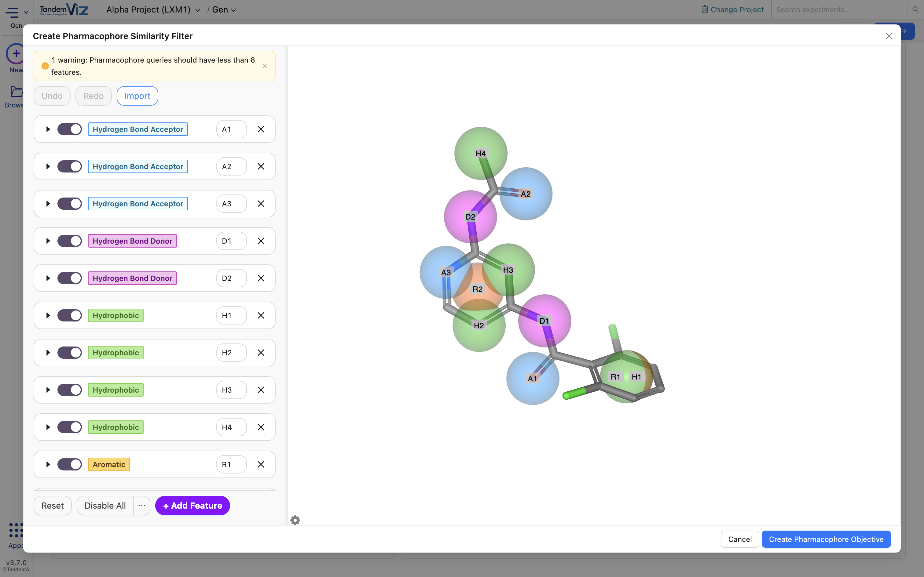The width and height of the screenshot is (924, 577).
Task: Click Create Pharmacophore Objective
Action: (826, 539)
